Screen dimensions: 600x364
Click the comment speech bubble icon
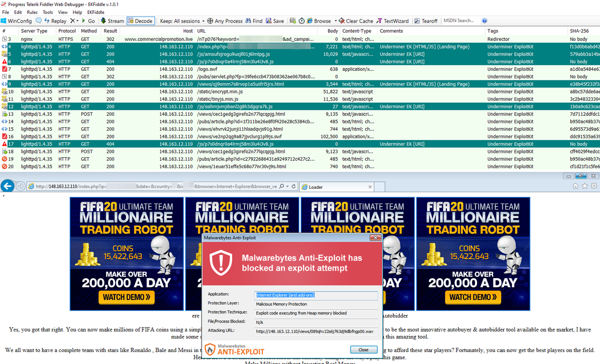38,21
